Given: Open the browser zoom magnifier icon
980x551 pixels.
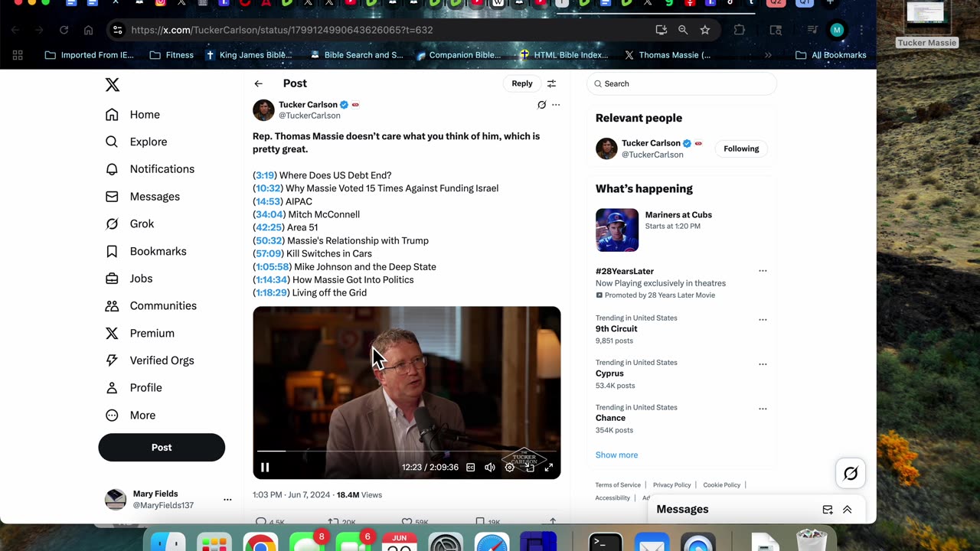Looking at the screenshot, I should (x=683, y=30).
